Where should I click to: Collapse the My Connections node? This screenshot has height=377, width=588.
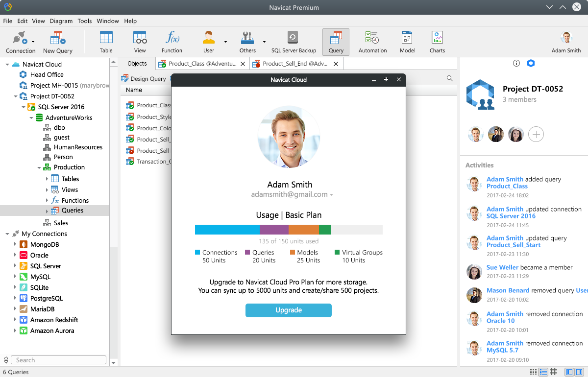click(x=7, y=234)
